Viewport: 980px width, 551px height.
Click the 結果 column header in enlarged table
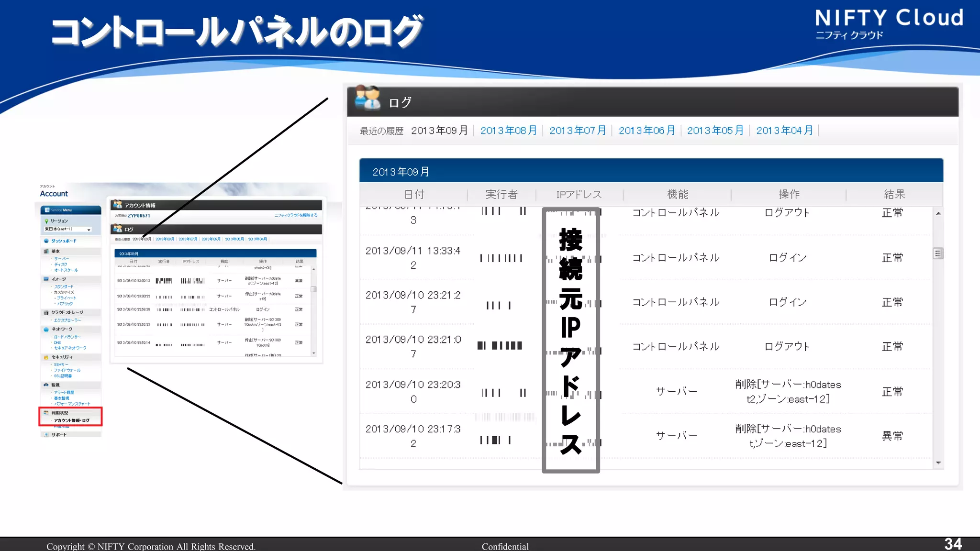coord(894,194)
